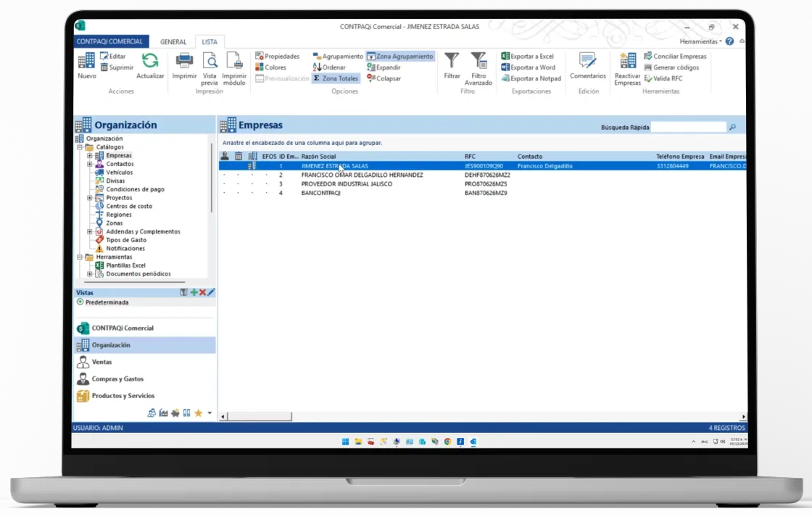Open the Ventas navigation section
This screenshot has width=812, height=517.
pos(144,362)
